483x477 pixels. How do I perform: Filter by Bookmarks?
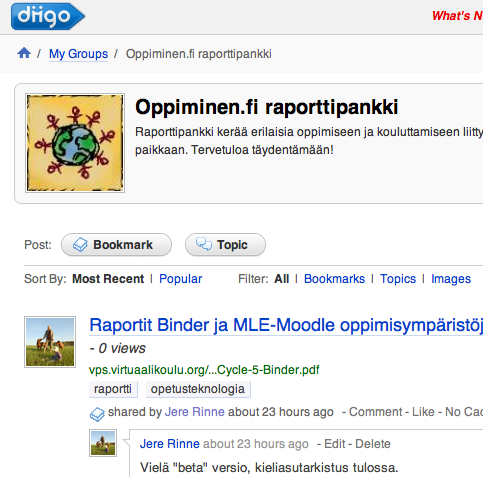tap(334, 279)
